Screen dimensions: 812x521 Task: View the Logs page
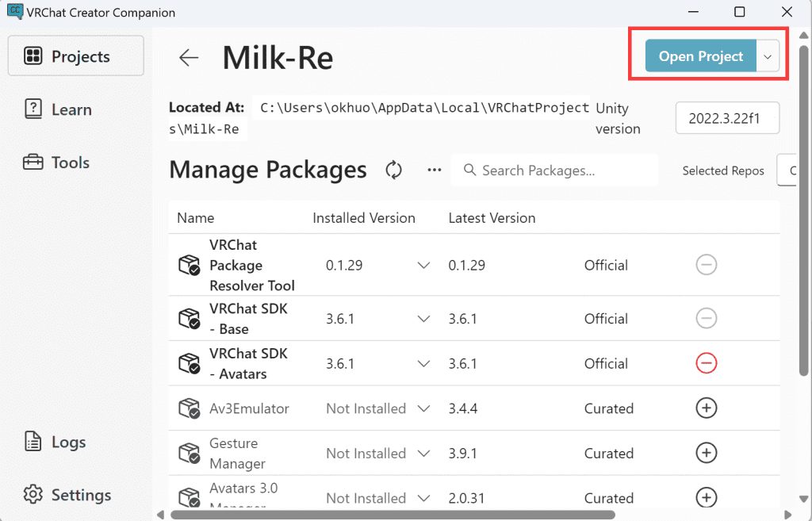click(55, 442)
